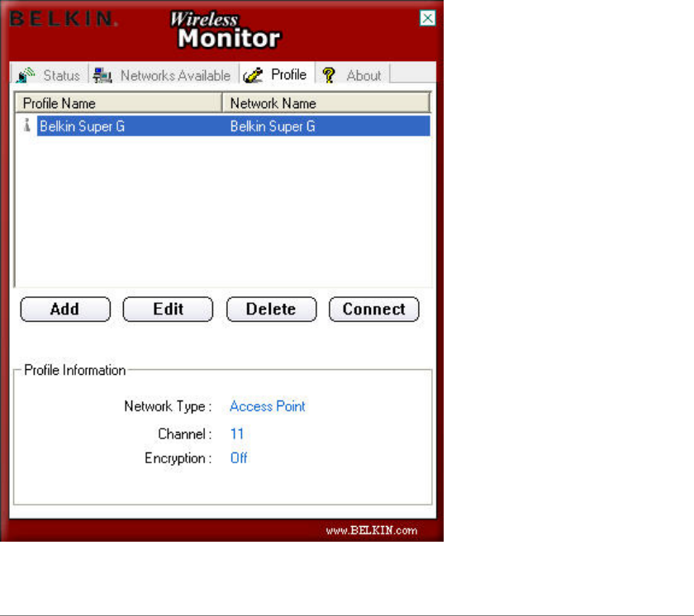
Task: Click the About question mark icon
Action: pos(329,75)
